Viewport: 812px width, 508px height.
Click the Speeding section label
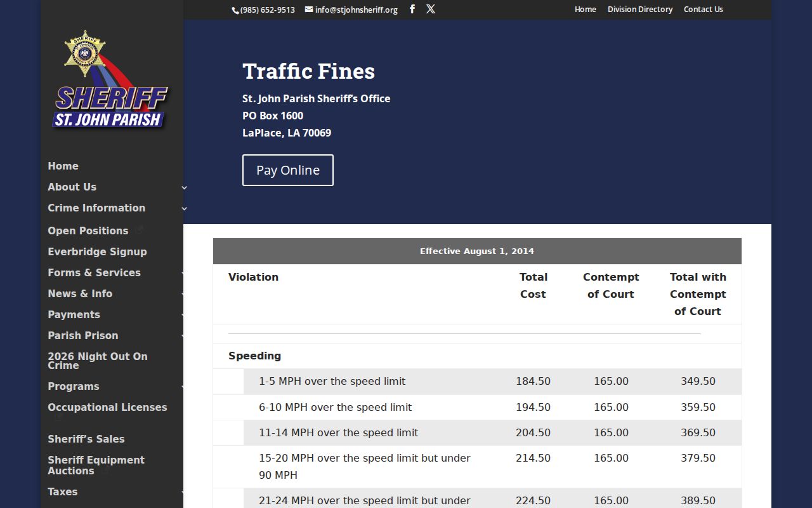coord(254,356)
